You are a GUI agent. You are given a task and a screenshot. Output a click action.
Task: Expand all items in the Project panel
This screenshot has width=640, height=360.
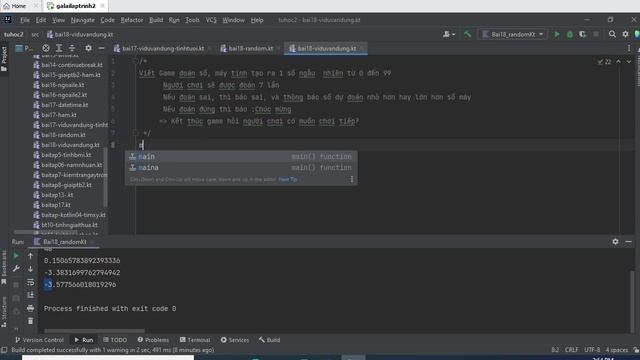pyautogui.click(x=59, y=48)
